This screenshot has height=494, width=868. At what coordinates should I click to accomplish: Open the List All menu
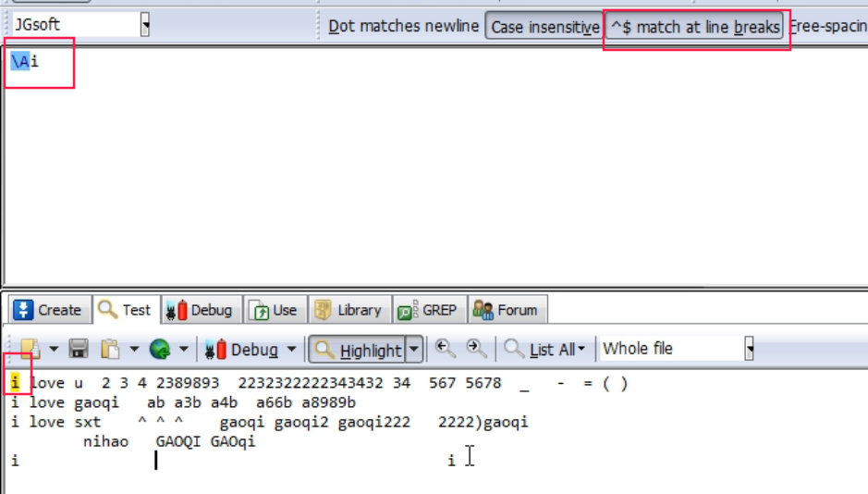pyautogui.click(x=545, y=350)
